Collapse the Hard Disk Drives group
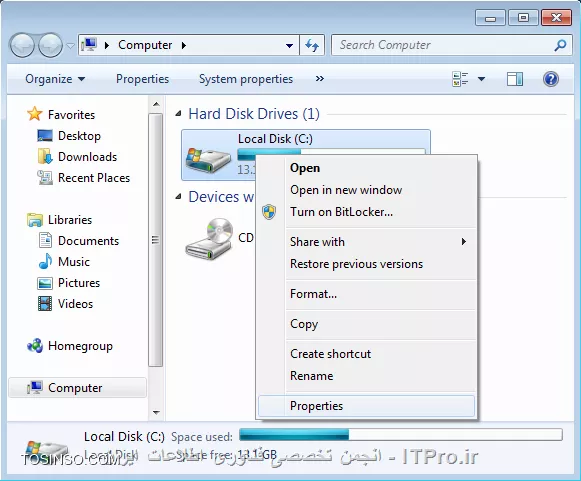 click(x=179, y=113)
